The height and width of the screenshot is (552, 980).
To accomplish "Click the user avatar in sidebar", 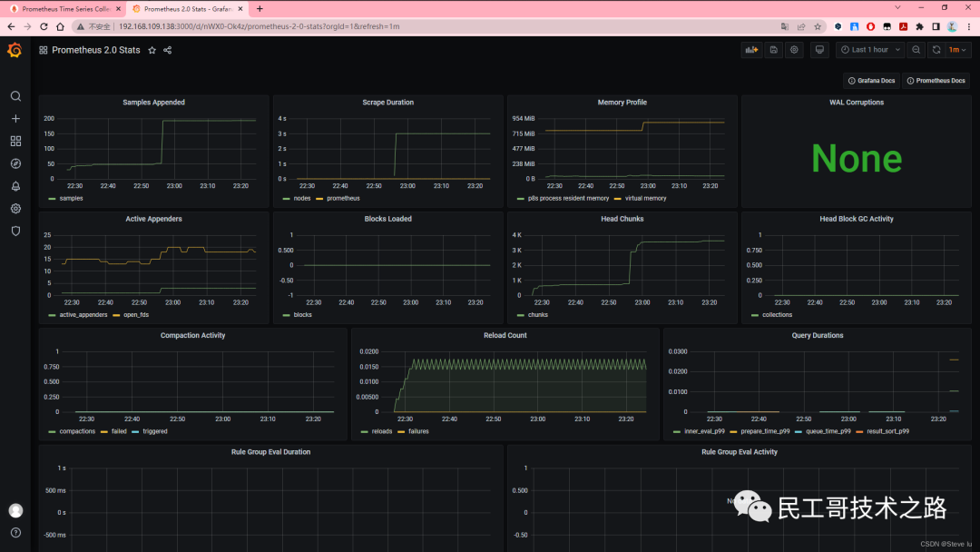I will pyautogui.click(x=15, y=511).
